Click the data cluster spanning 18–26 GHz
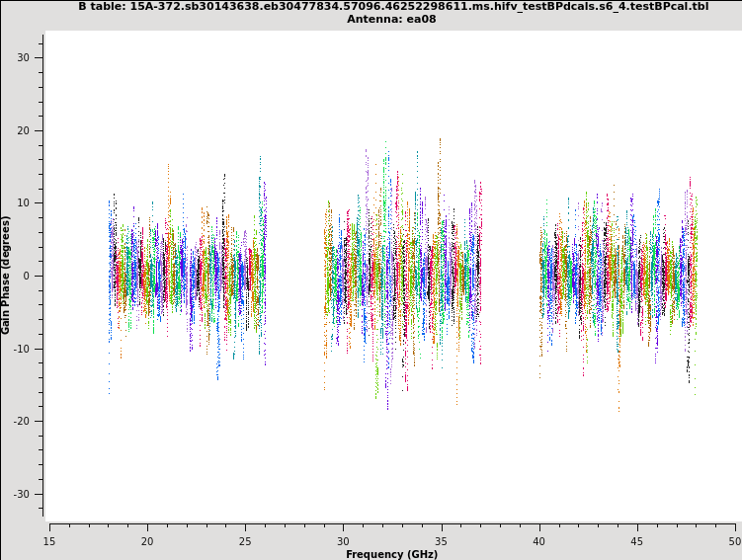Image resolution: width=742 pixels, height=560 pixels. coord(188,276)
